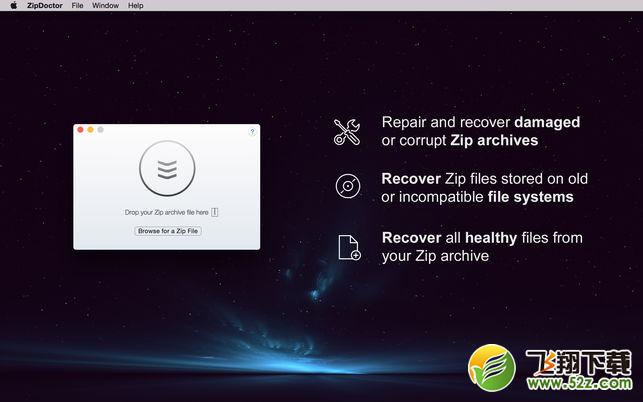Click the document with plus icon
This screenshot has height=402, width=643.
(x=349, y=247)
